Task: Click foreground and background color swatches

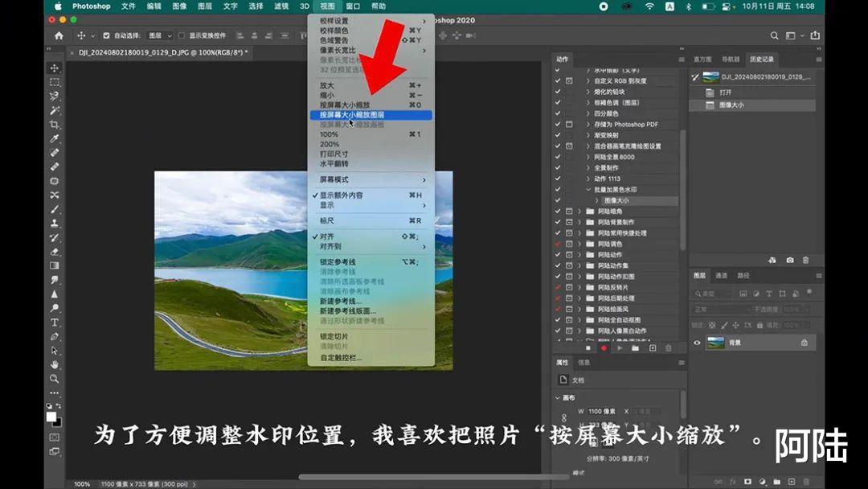Action: (x=53, y=419)
